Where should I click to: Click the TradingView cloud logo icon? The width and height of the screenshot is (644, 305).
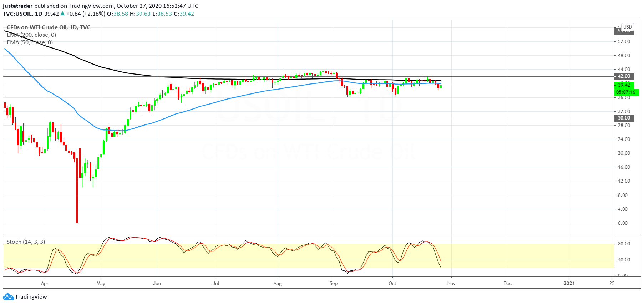8,297
